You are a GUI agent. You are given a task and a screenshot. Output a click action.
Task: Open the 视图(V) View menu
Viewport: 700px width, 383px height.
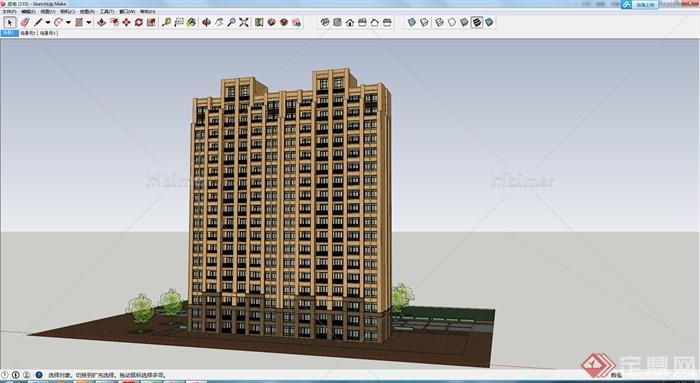(x=48, y=12)
